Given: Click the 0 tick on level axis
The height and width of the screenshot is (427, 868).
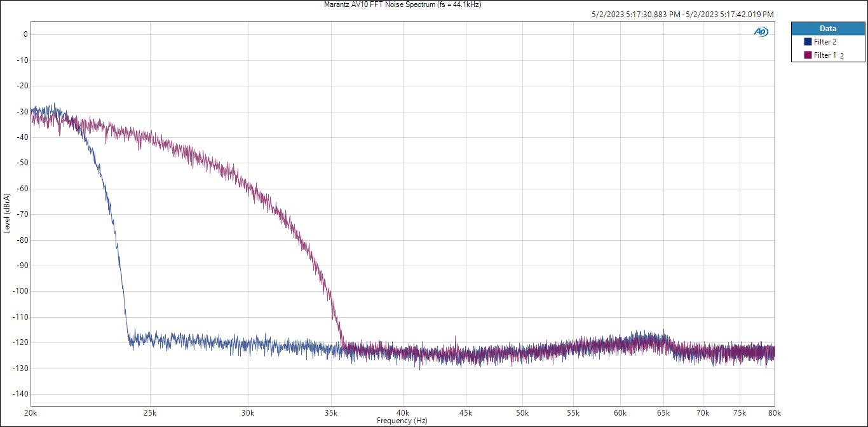Looking at the screenshot, I should pyautogui.click(x=25, y=35).
